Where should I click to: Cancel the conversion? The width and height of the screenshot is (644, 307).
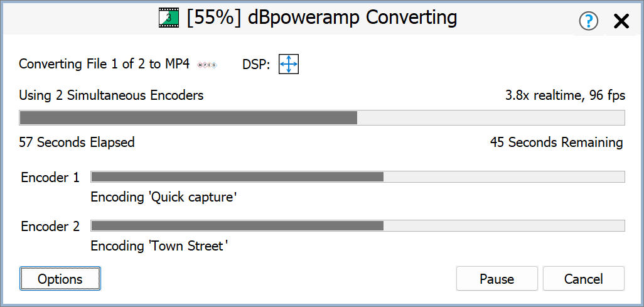(583, 279)
